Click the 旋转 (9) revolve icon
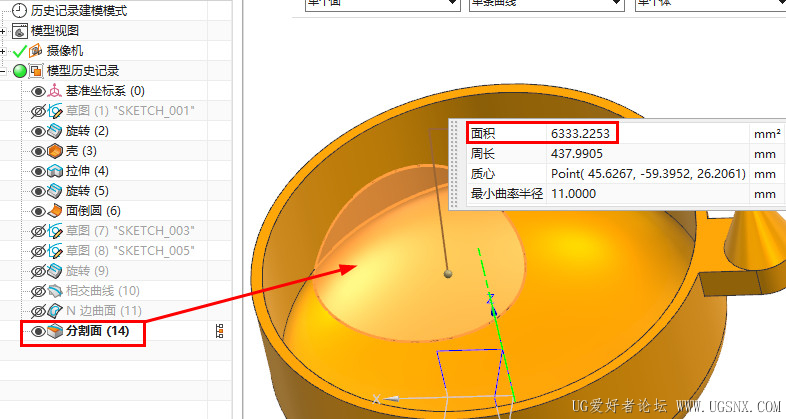This screenshot has height=419, width=786. pos(55,271)
